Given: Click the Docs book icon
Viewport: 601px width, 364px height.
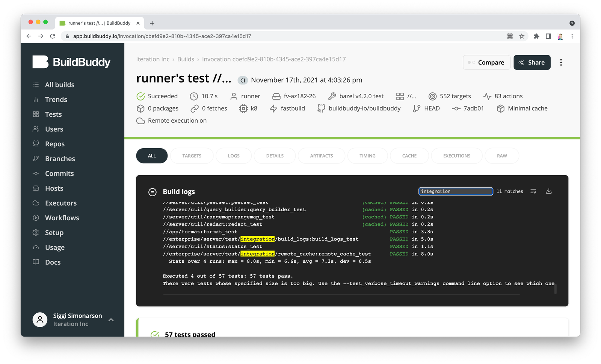Looking at the screenshot, I should click(36, 262).
